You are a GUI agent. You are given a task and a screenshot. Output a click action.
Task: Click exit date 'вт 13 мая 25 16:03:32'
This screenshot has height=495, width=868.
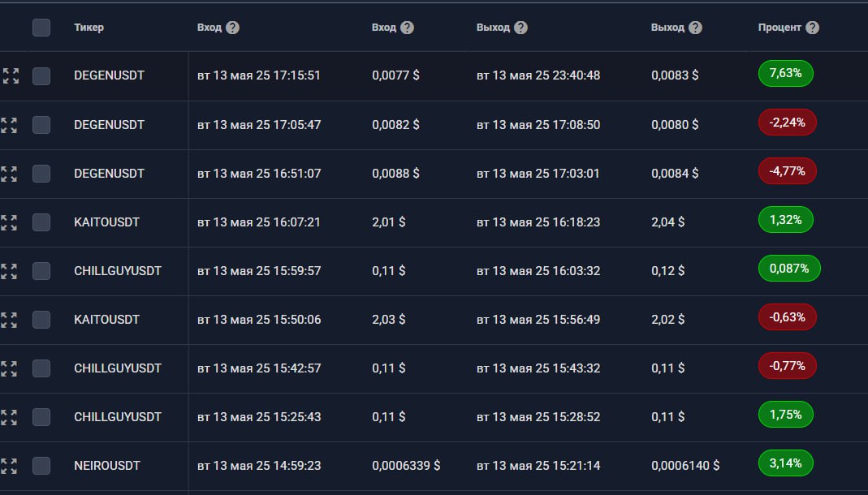(538, 271)
